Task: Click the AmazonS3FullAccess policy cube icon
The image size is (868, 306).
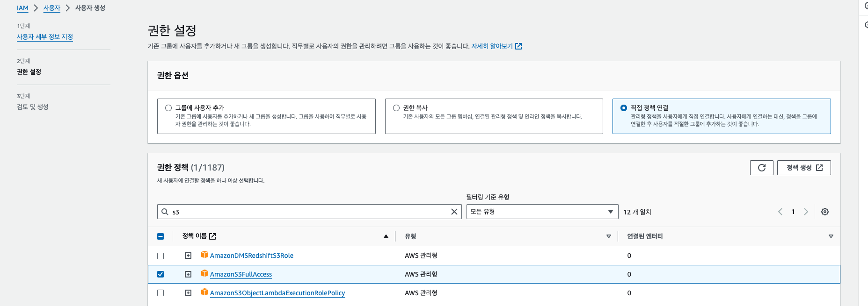Action: click(x=204, y=273)
